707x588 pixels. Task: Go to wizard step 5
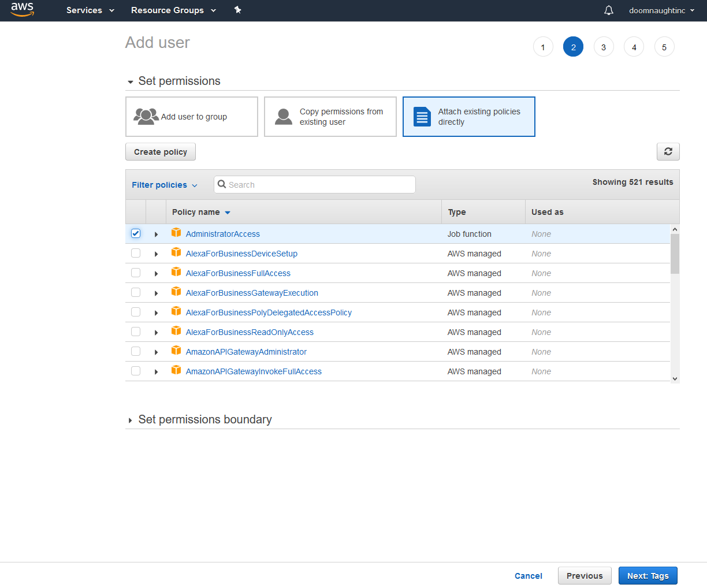pos(664,47)
